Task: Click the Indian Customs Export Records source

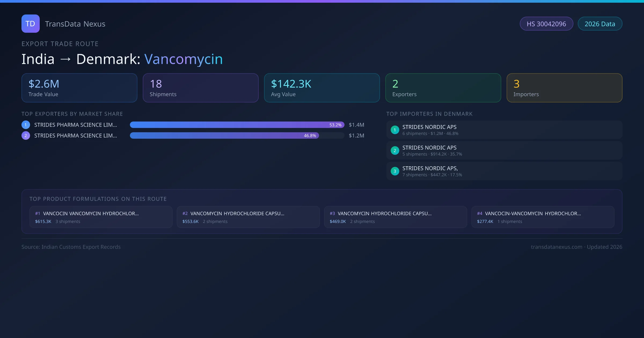Action: pyautogui.click(x=71, y=247)
